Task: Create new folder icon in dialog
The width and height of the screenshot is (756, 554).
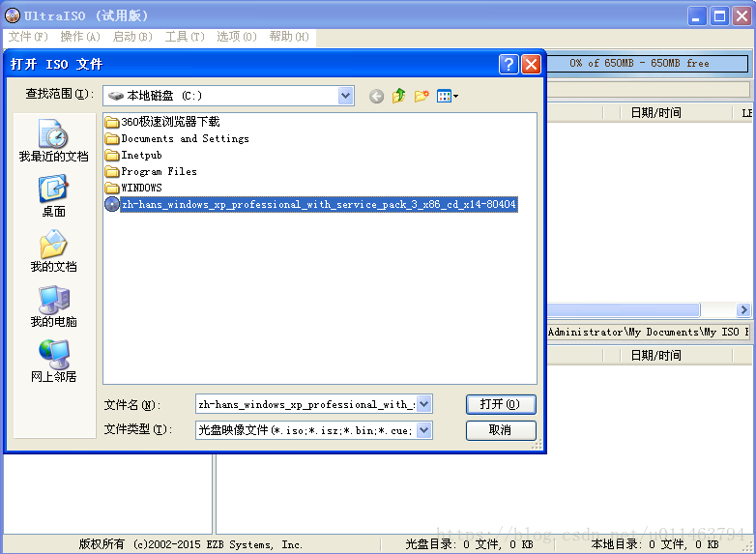Action: [422, 96]
